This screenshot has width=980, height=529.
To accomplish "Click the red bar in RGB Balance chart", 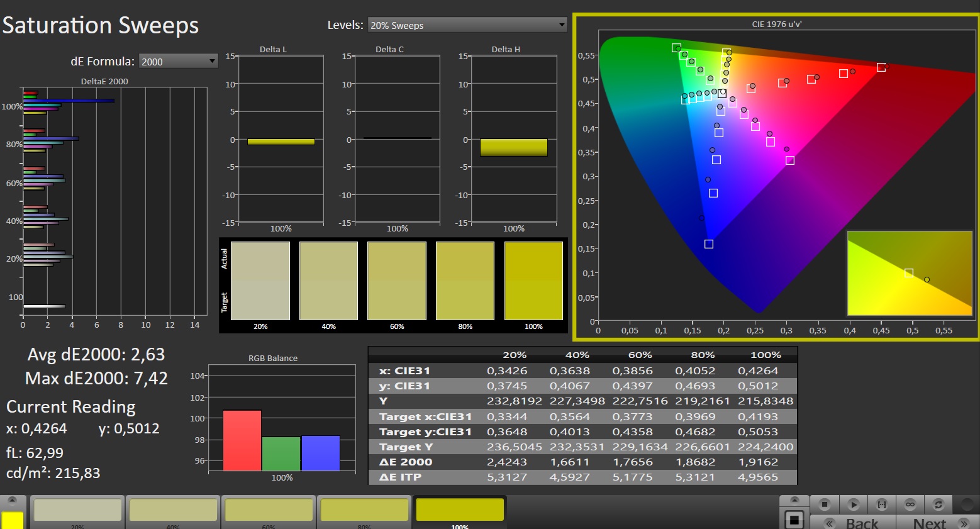I will (x=242, y=440).
